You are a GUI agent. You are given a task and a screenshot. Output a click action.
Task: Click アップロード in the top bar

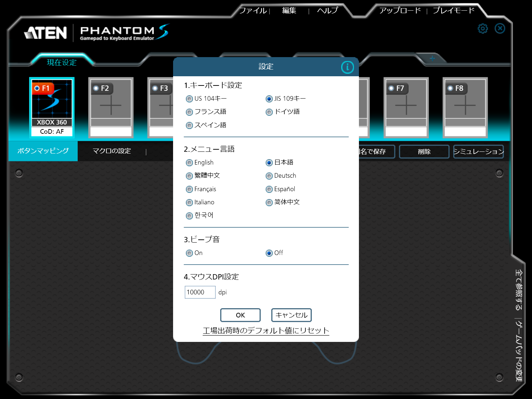400,11
